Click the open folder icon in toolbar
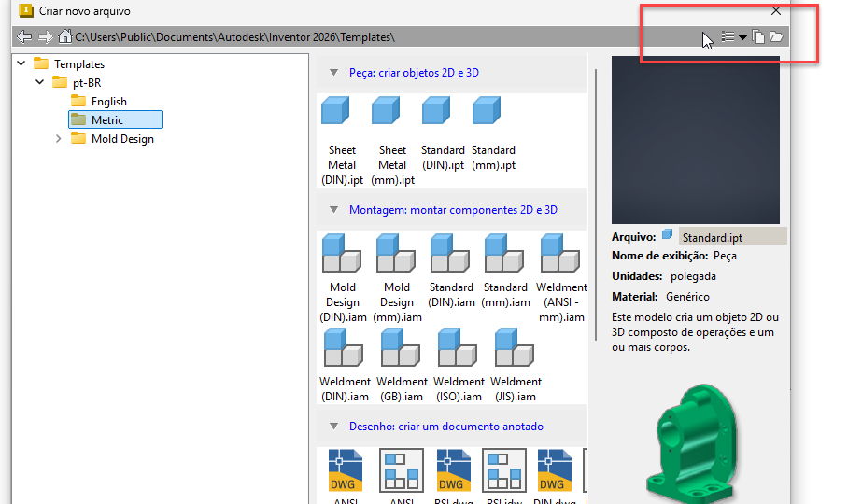 click(777, 36)
